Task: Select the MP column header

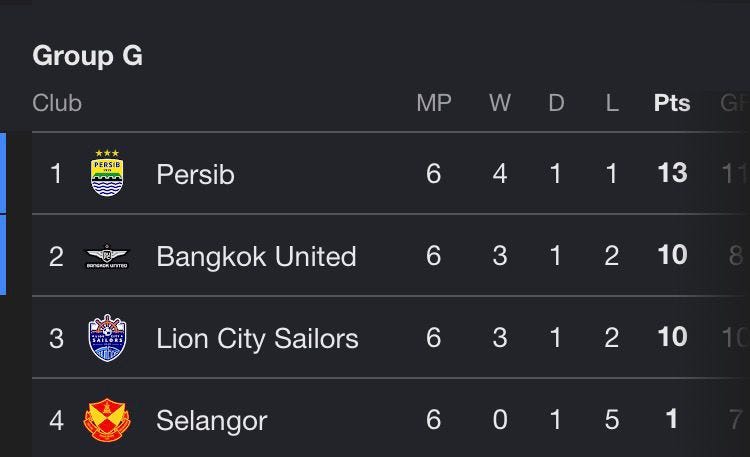Action: pos(434,103)
